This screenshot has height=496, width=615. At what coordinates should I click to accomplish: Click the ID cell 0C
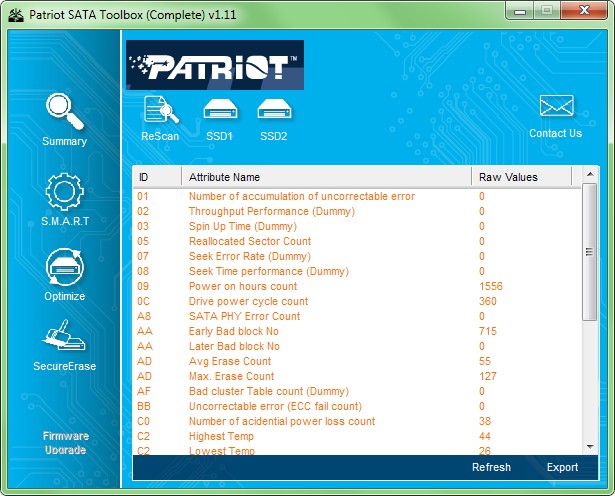[144, 301]
